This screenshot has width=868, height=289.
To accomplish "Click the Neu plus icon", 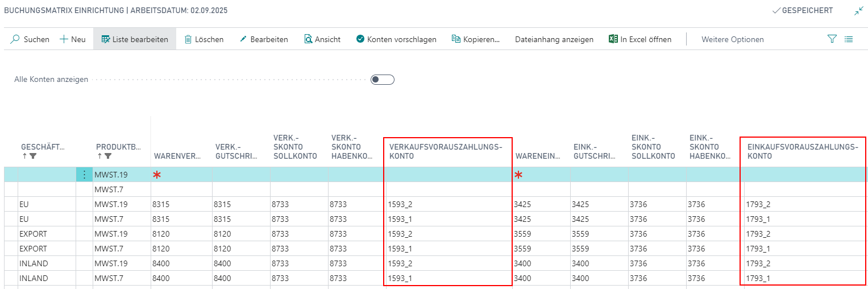I will pyautogui.click(x=64, y=39).
